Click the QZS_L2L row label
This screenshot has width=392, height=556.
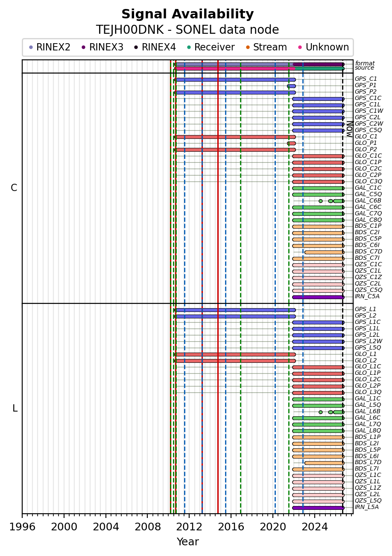[x=368, y=494]
